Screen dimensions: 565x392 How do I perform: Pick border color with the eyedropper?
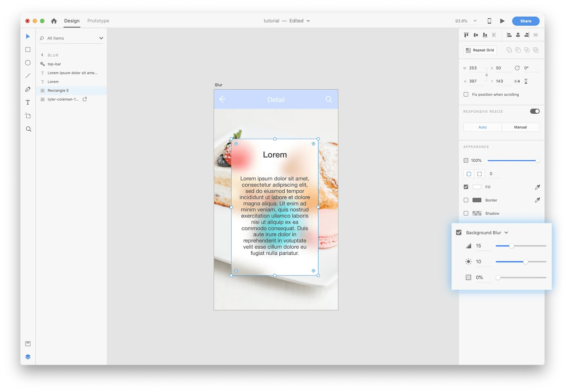click(x=537, y=200)
